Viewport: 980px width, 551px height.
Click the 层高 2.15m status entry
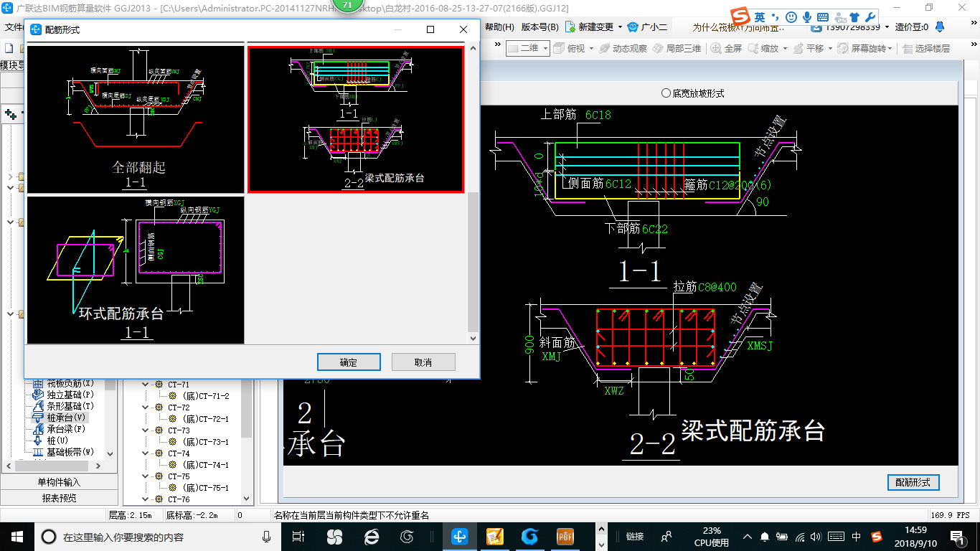pyautogui.click(x=131, y=515)
